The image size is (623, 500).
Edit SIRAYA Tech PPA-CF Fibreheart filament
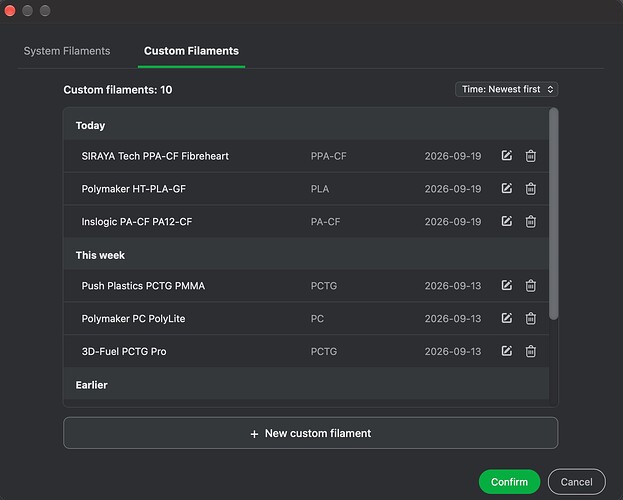(507, 155)
